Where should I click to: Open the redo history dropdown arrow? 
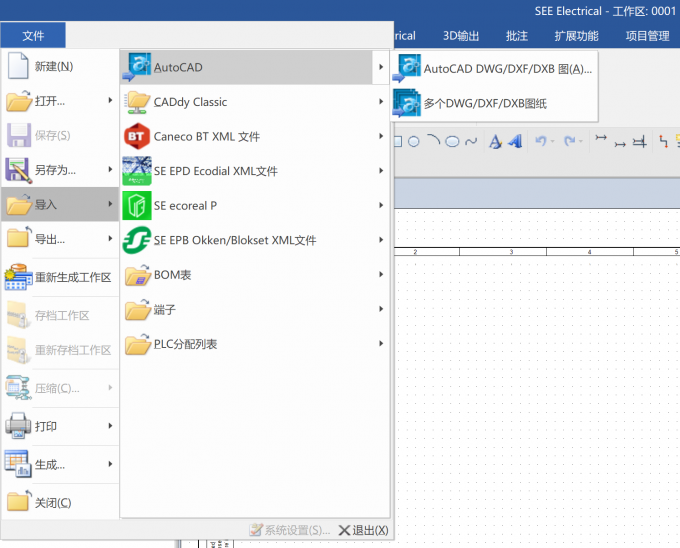[581, 141]
